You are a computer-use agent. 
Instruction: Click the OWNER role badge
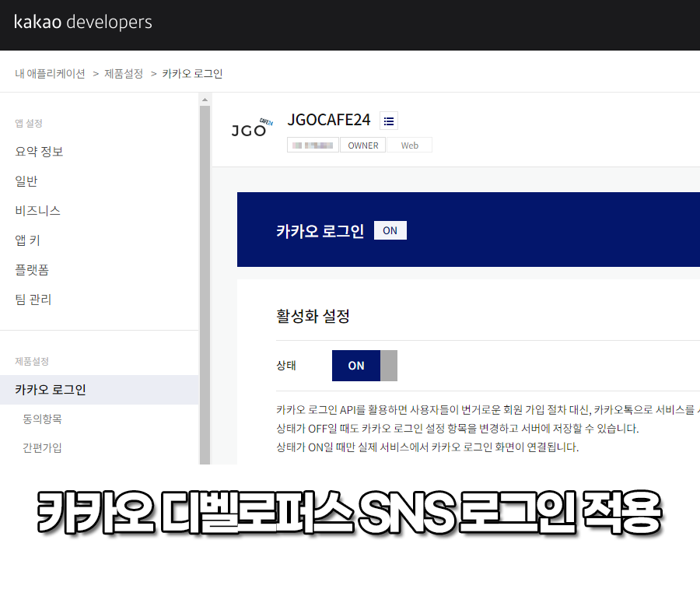(363, 145)
